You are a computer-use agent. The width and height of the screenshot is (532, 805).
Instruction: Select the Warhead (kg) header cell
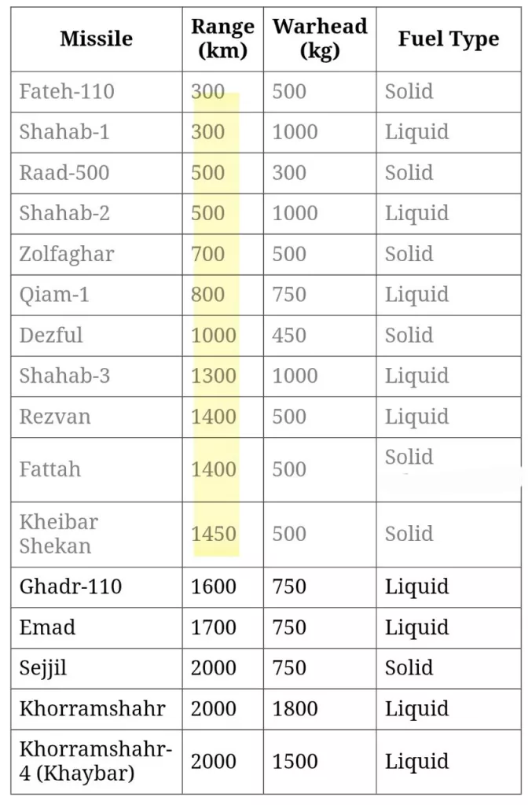(x=319, y=39)
